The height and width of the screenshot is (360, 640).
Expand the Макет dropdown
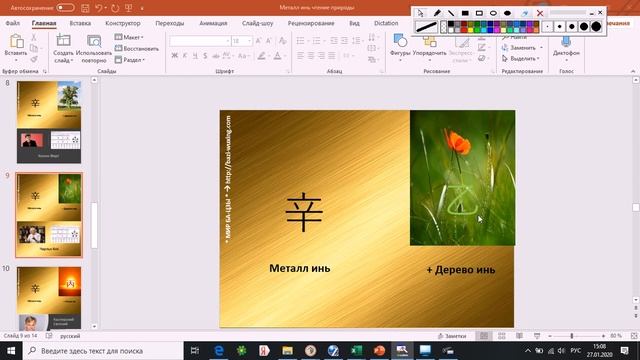tap(129, 37)
